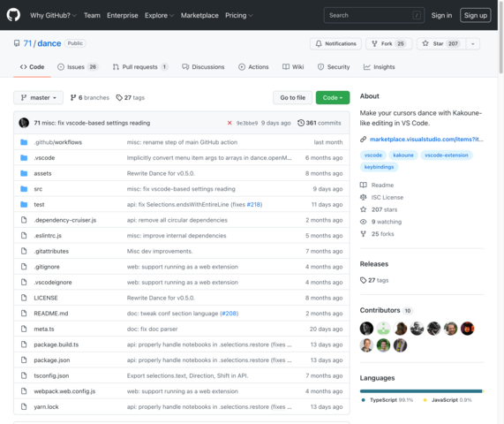Viewport: 504px width, 424px height.
Task: Click the repository book icon beside 71
Action: [x=17, y=43]
